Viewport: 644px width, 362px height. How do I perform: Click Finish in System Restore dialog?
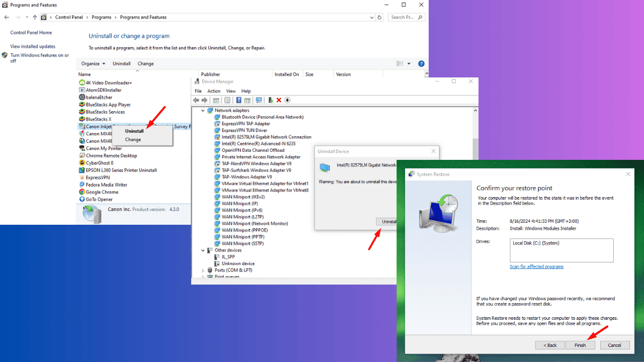pos(580,345)
